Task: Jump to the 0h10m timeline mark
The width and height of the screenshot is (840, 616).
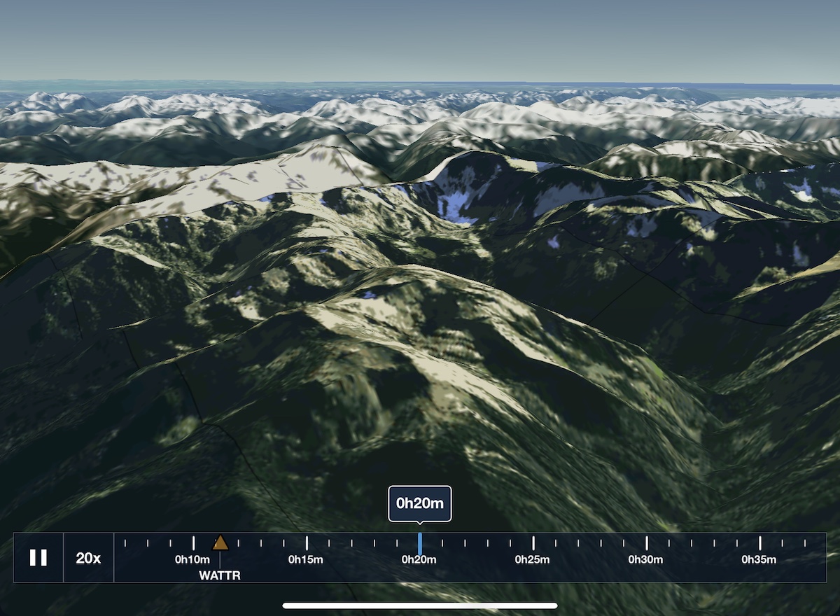Action: (x=193, y=543)
